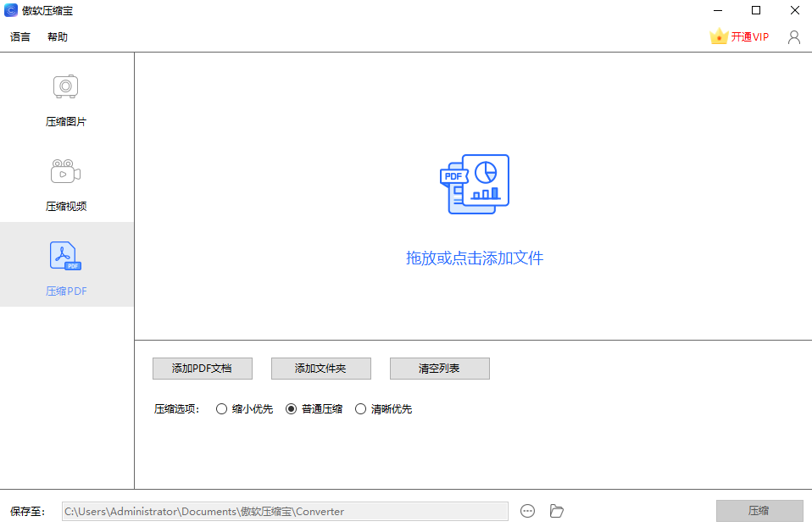812x527 pixels.
Task: Select the 压缩PDF sidebar item
Action: click(x=66, y=264)
